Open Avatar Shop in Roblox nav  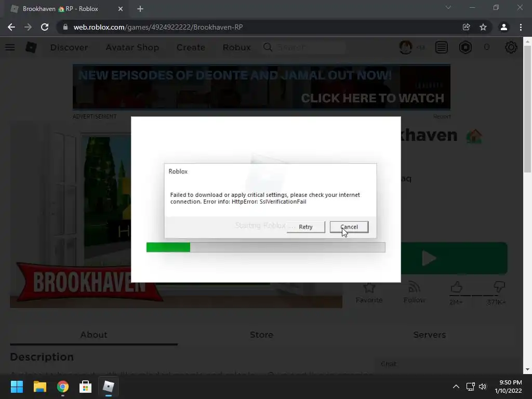pyautogui.click(x=132, y=47)
